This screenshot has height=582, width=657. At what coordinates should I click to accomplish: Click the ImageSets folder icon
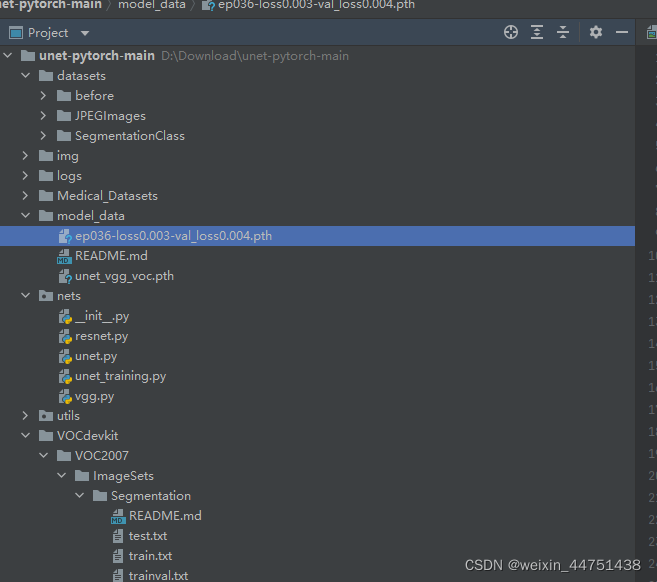82,476
